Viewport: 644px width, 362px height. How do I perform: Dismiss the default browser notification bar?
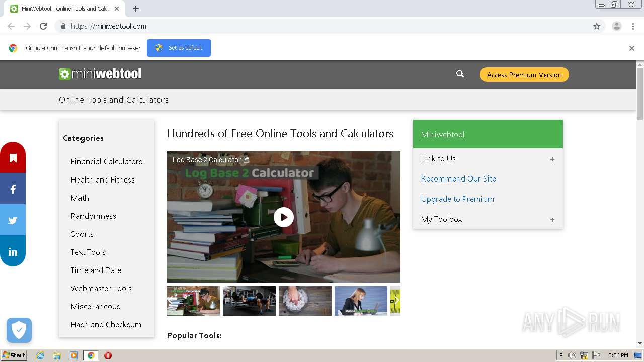point(631,48)
